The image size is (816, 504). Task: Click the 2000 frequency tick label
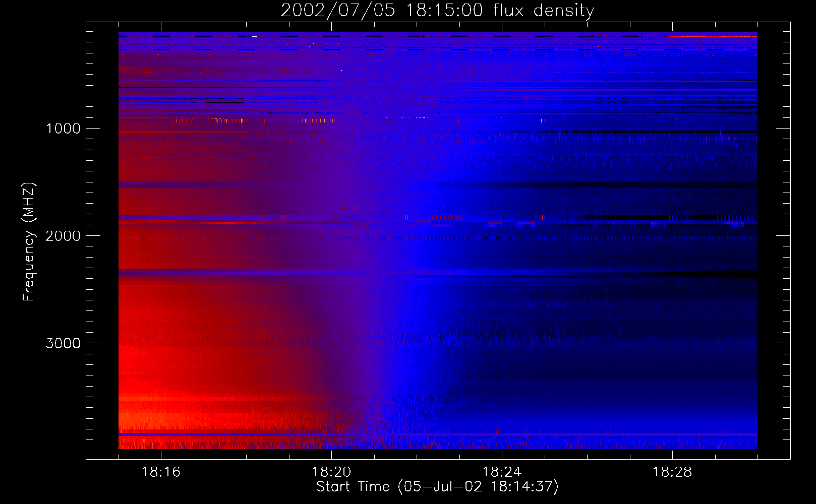tap(63, 236)
